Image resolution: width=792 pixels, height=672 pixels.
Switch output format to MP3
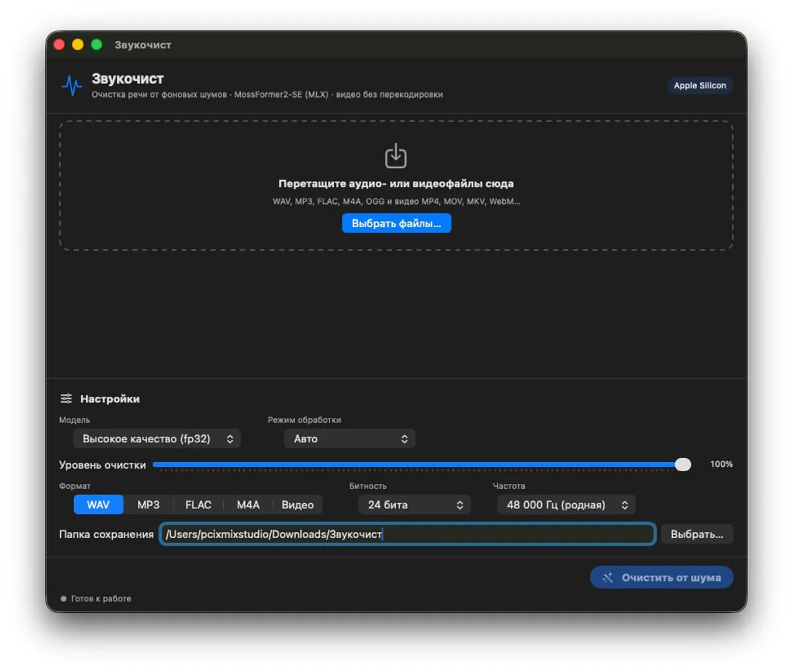pos(148,505)
